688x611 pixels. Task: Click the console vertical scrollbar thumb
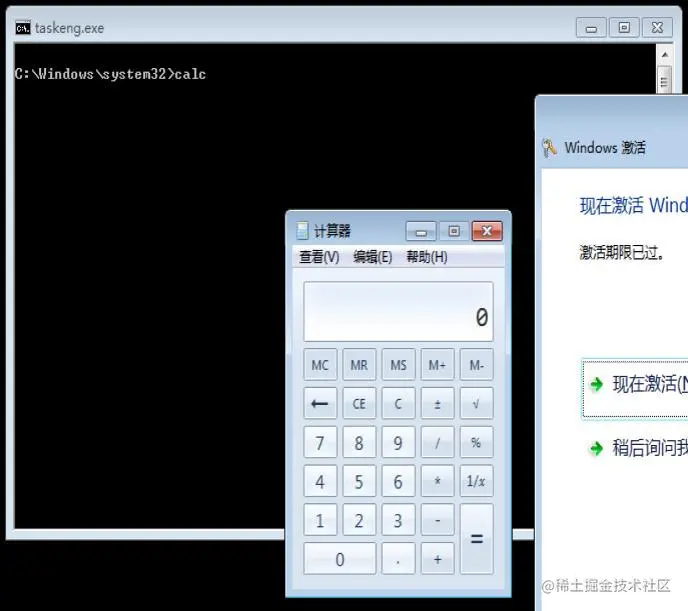665,80
